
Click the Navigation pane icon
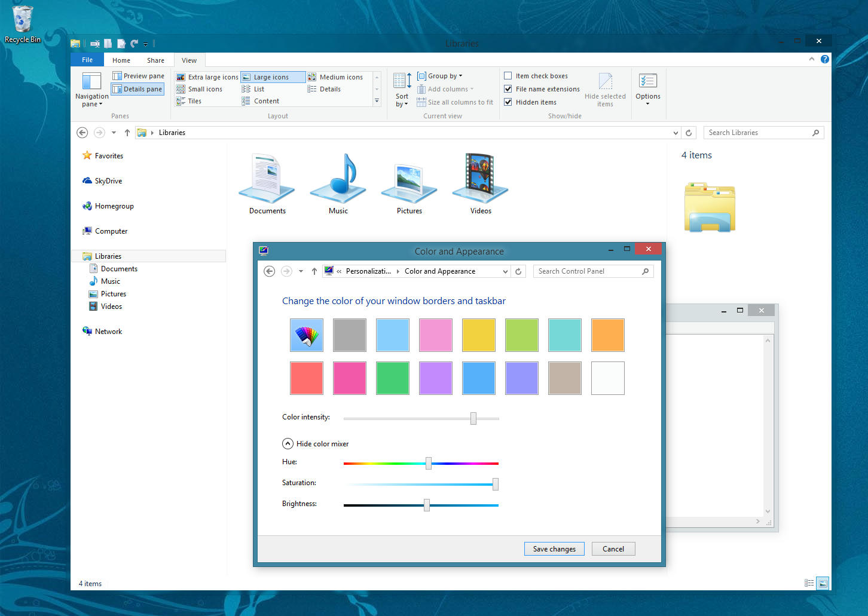(x=91, y=82)
